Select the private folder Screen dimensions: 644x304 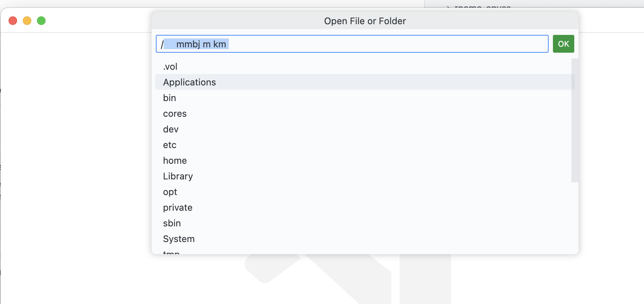point(178,208)
